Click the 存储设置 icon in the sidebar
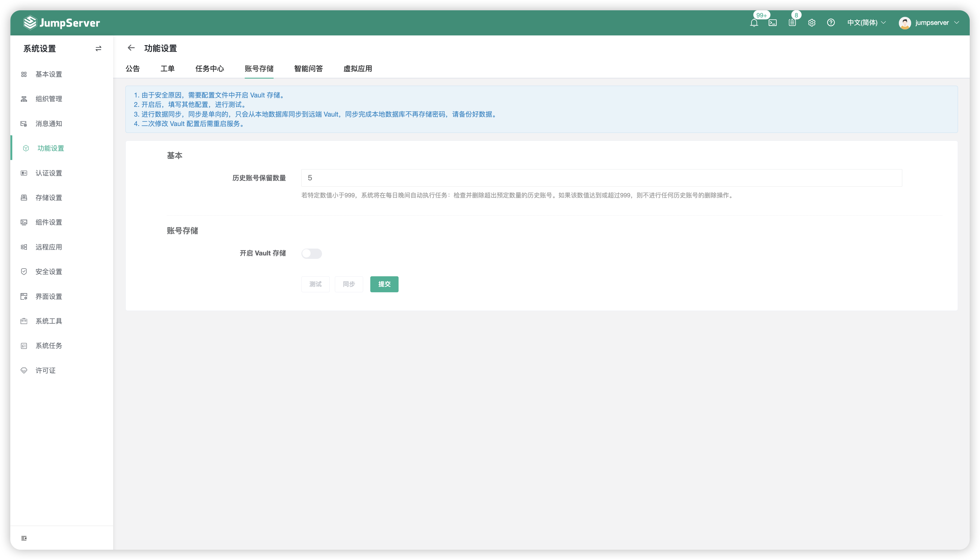 click(x=24, y=198)
